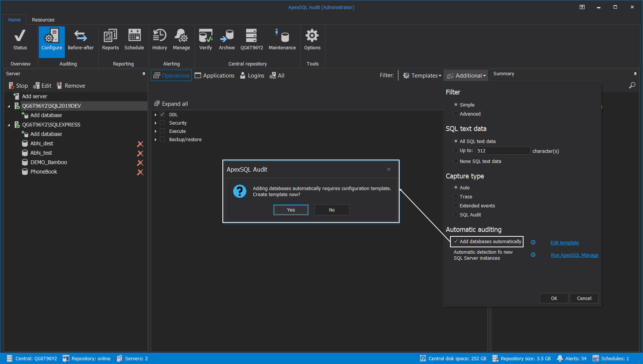This screenshot has height=364, width=643.
Task: Enable the Backup/restore checkbox
Action: click(x=162, y=139)
